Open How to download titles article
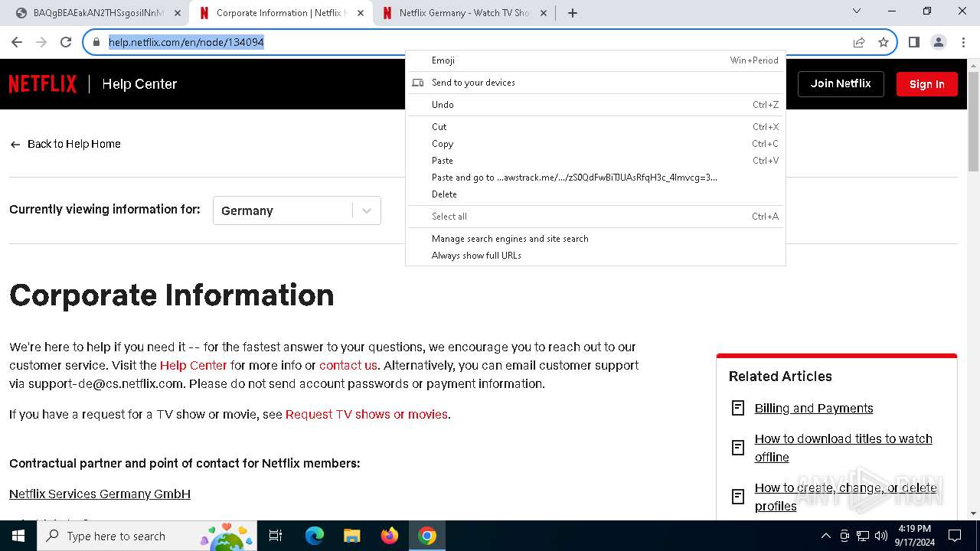The height and width of the screenshot is (551, 980). 844,448
